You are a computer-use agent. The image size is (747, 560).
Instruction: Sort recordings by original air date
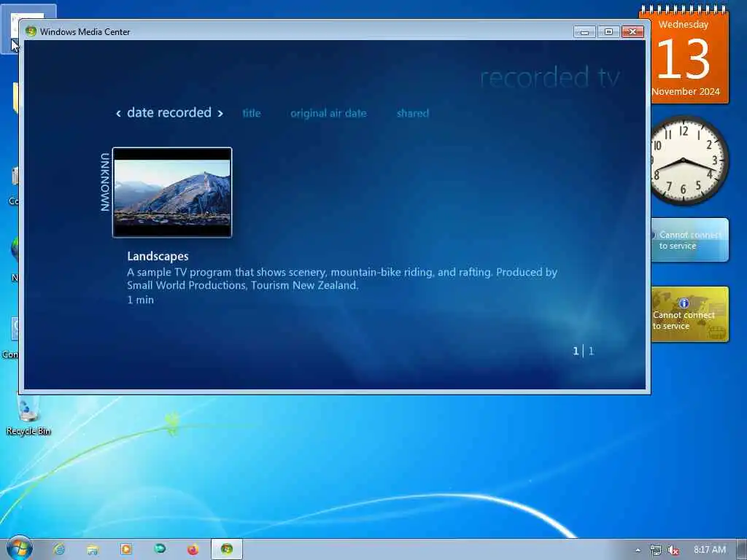[x=329, y=113]
